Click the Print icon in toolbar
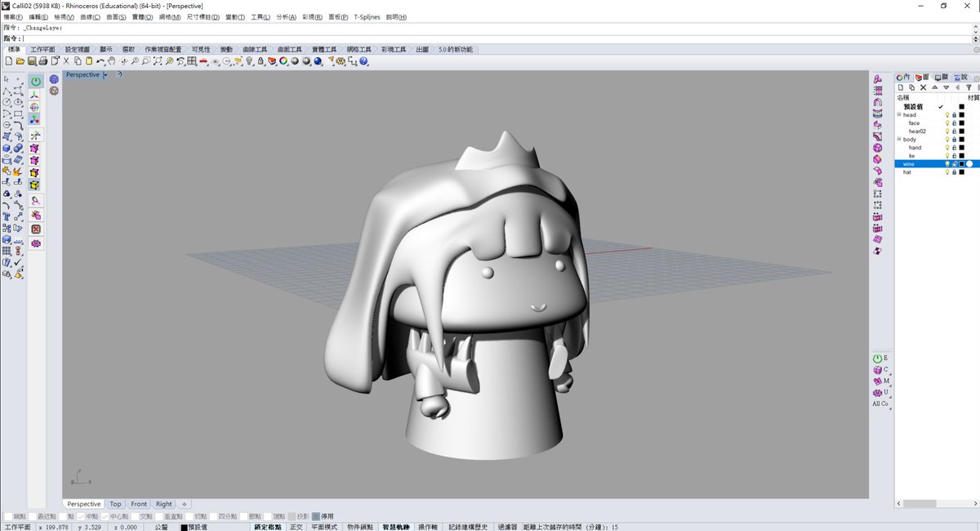Viewport: 980px width, 531px height. pyautogui.click(x=42, y=60)
